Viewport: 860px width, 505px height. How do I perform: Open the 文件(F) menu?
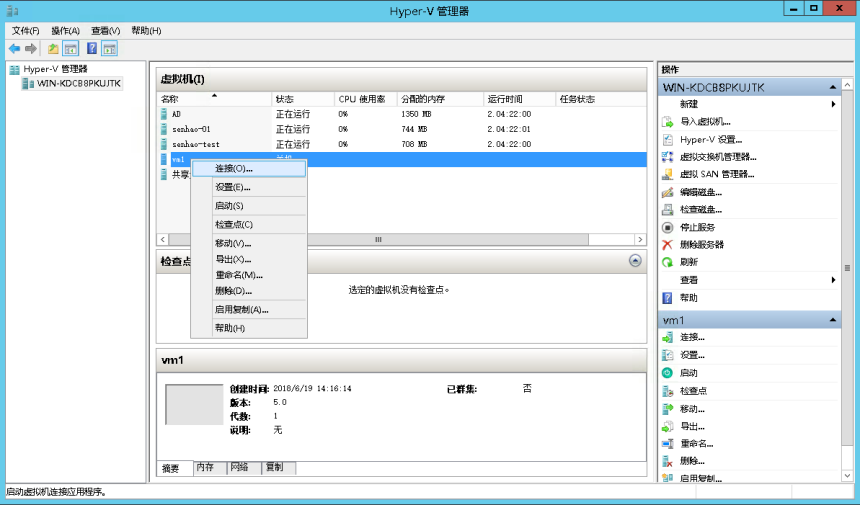tap(25, 31)
